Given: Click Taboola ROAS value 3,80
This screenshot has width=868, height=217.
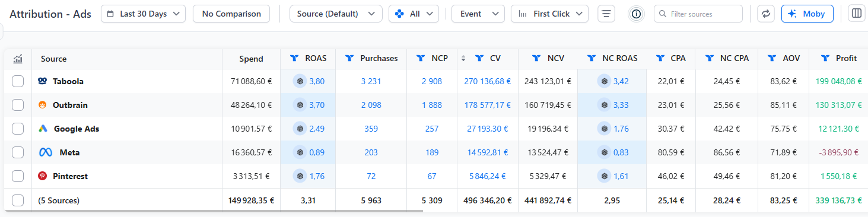Looking at the screenshot, I should click(317, 81).
